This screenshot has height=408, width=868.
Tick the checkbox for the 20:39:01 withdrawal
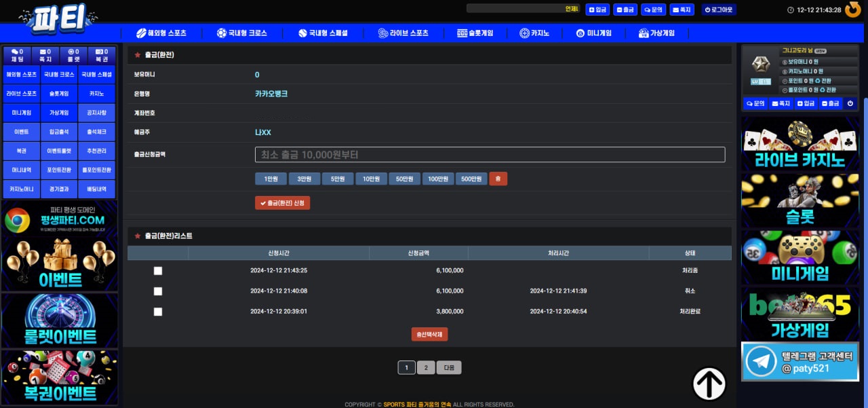click(158, 312)
